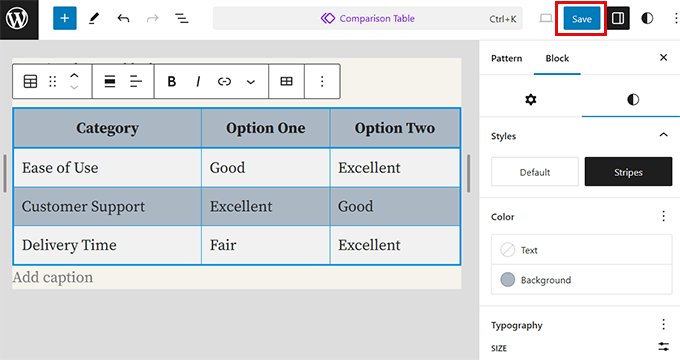Viewport: 680px width, 360px height.
Task: Open the top bar Options menu
Action: 675,18
